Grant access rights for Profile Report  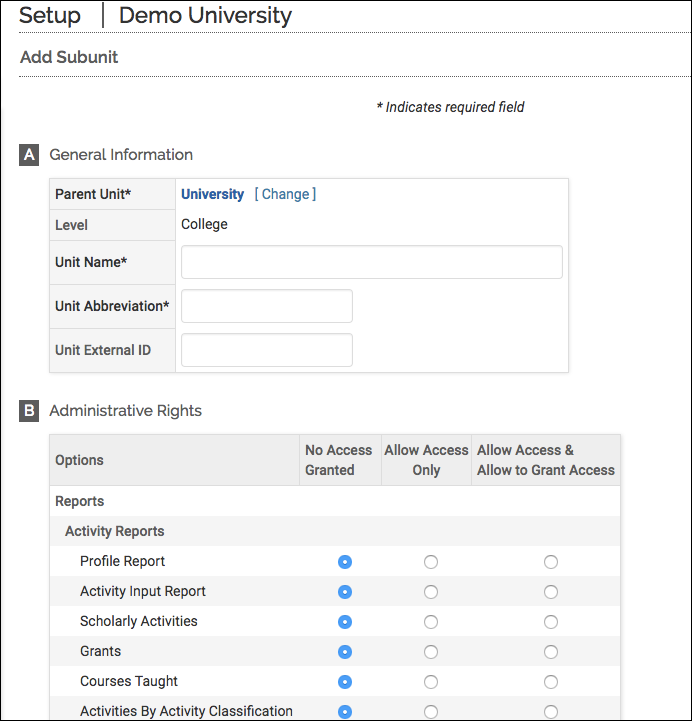click(551, 562)
